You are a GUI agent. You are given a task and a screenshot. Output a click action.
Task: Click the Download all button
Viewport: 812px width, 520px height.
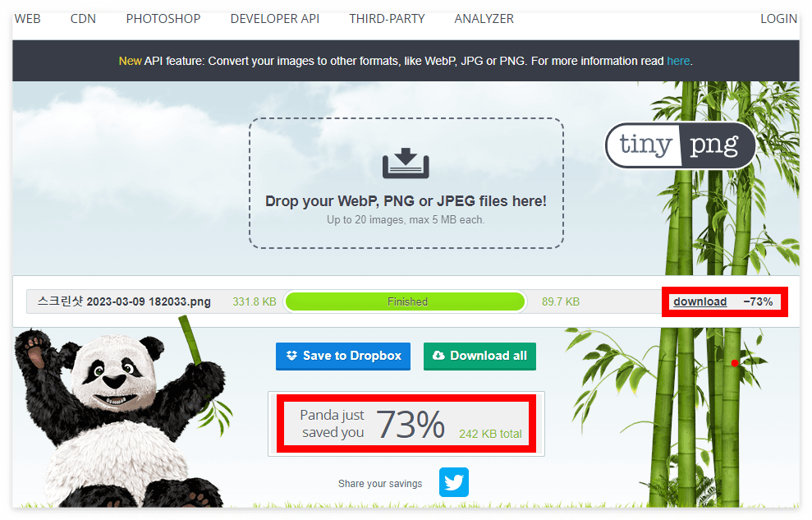pyautogui.click(x=479, y=356)
